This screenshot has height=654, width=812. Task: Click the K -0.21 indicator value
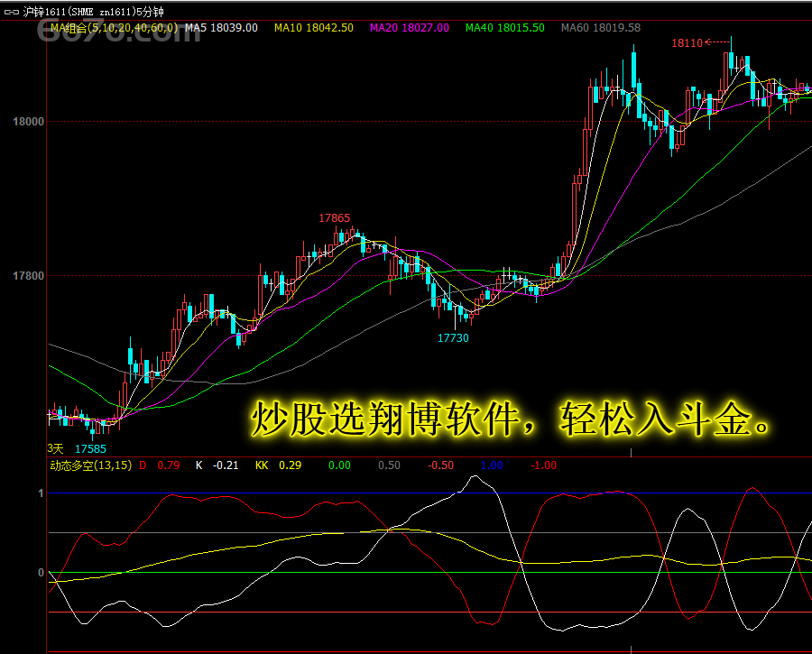click(217, 465)
